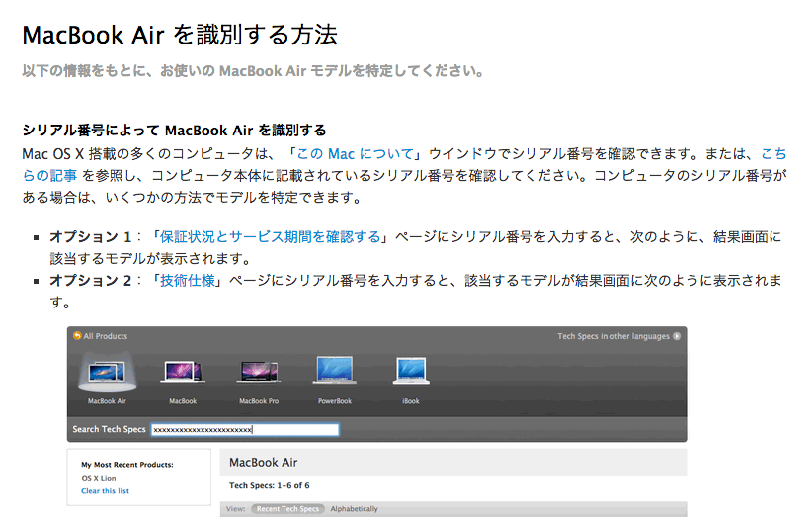Switch view to Alphabetically
The width and height of the screenshot is (812, 526).
tap(355, 509)
